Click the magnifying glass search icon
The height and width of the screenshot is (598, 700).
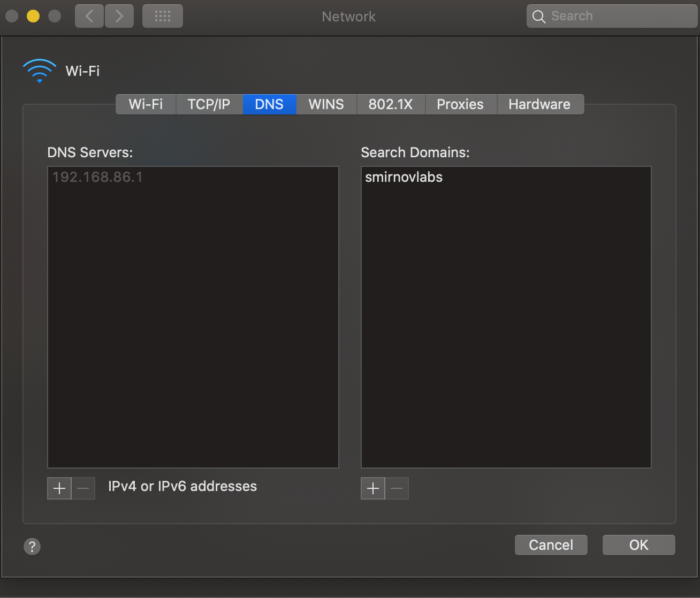pyautogui.click(x=539, y=17)
